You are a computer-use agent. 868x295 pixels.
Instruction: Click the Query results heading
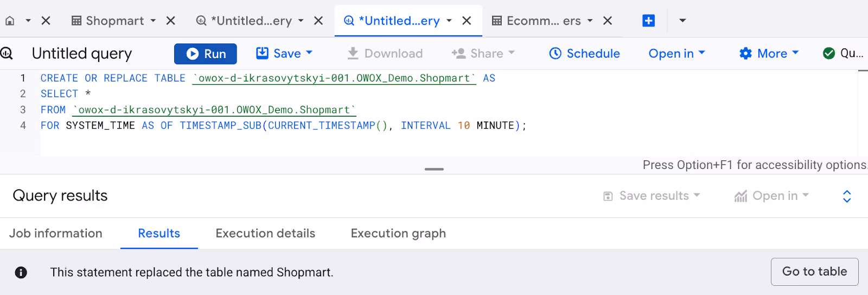(60, 196)
